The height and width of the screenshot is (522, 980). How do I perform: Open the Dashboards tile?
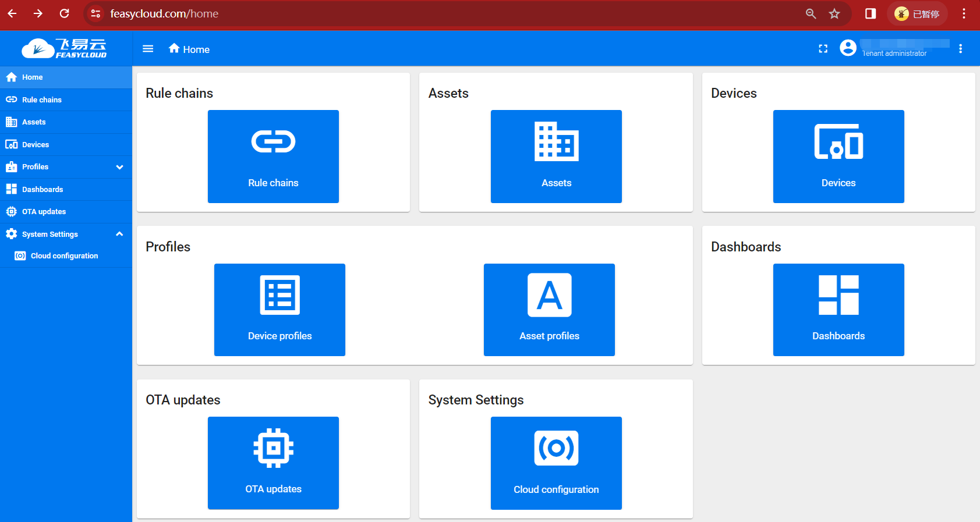[839, 310]
